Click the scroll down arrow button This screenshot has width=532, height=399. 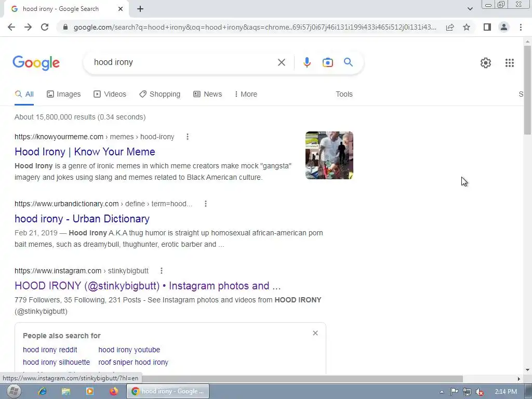pos(527,370)
